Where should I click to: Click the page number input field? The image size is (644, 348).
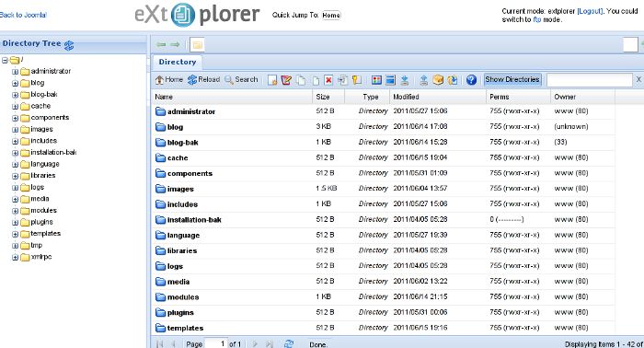tap(215, 344)
